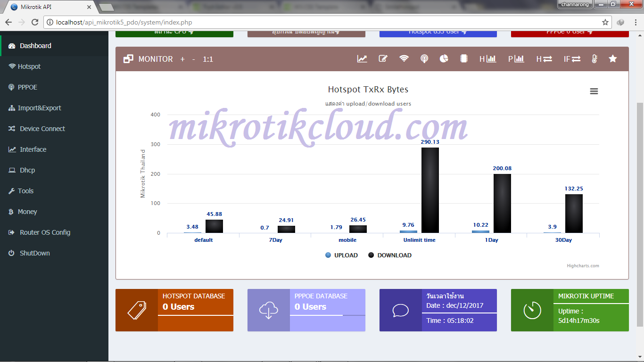Image resolution: width=644 pixels, height=362 pixels.
Task: Click the plus zoom-in control beside MONITOR
Action: click(182, 59)
